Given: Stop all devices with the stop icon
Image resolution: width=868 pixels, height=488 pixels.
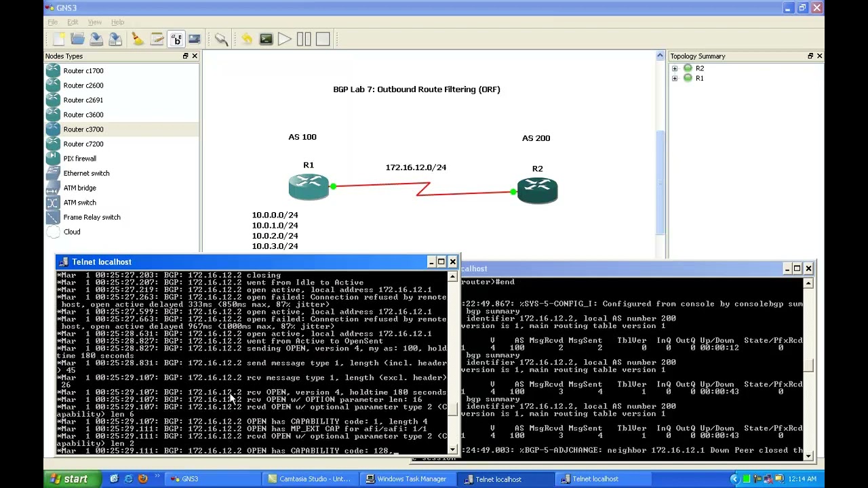Looking at the screenshot, I should point(323,39).
